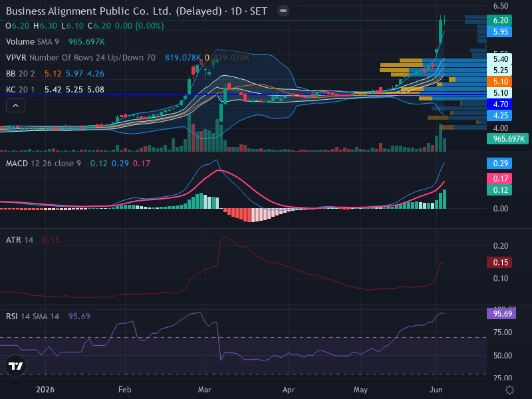Image resolution: width=532 pixels, height=399 pixels.
Task: Select the KC 20 1 indicator legend
Action: pos(21,90)
